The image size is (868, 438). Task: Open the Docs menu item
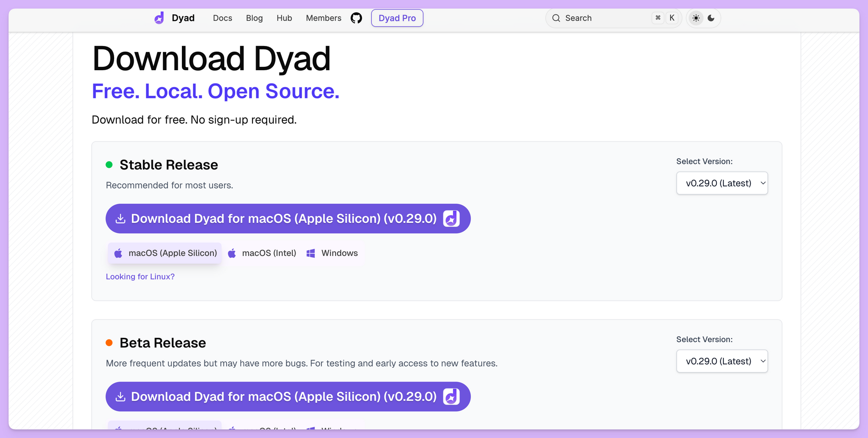point(222,18)
